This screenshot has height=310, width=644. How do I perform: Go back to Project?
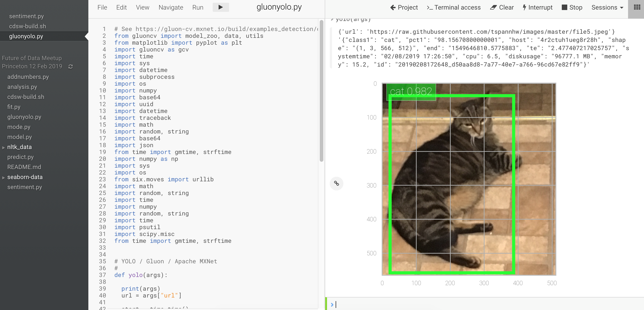[x=404, y=8]
